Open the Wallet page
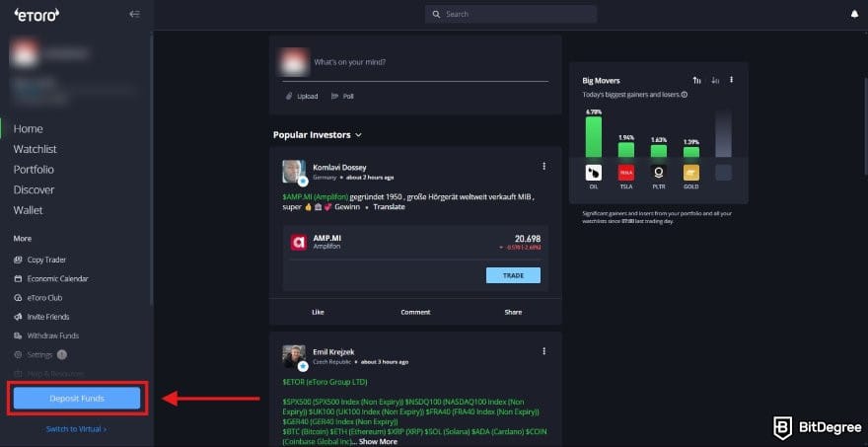The width and height of the screenshot is (868, 447). coord(29,210)
